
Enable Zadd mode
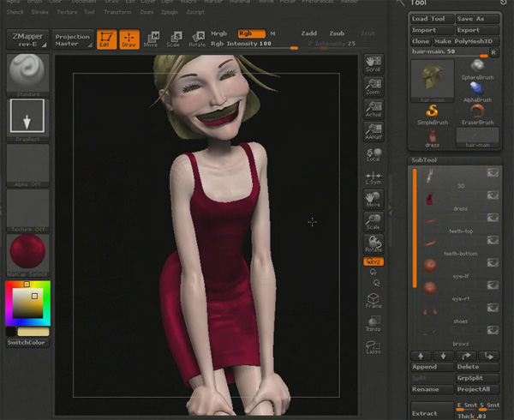coord(308,33)
